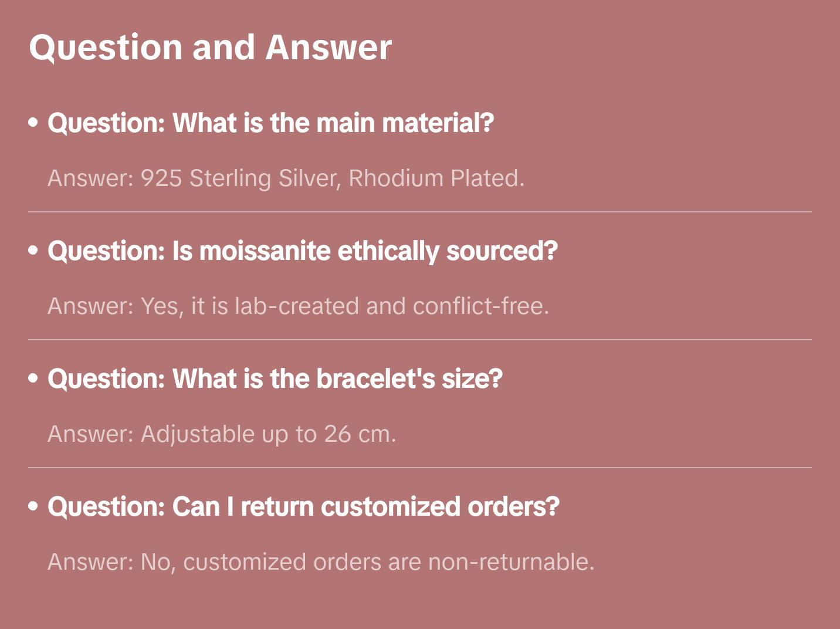Expand 'What is the bracelet's size?' question

(x=275, y=379)
